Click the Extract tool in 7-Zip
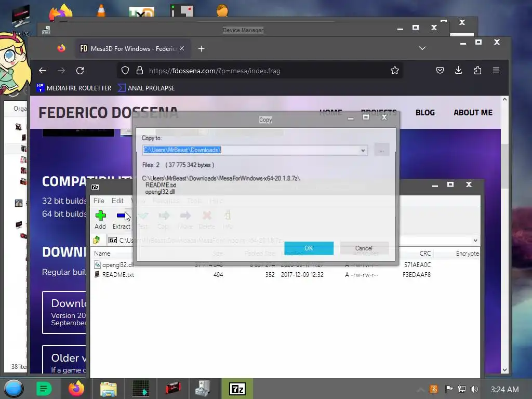This screenshot has width=532, height=399. pyautogui.click(x=122, y=220)
